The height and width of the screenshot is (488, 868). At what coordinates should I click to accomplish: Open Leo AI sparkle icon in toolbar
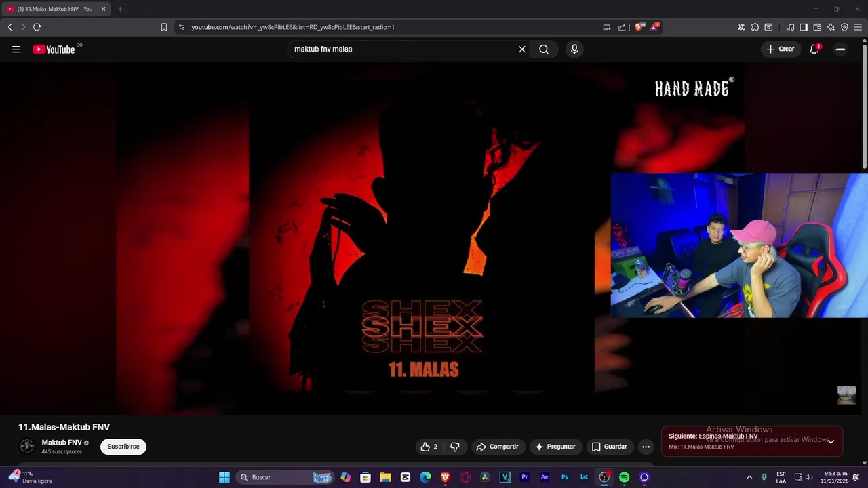[831, 27]
